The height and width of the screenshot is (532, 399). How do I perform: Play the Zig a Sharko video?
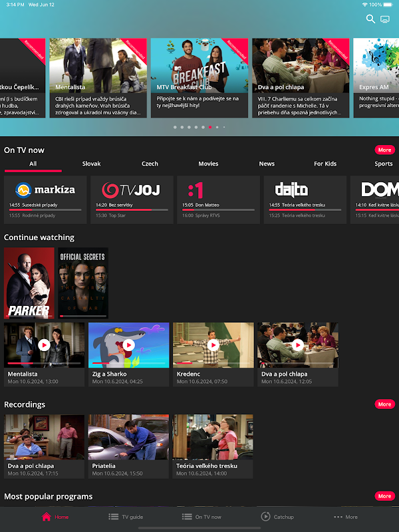pos(128,345)
